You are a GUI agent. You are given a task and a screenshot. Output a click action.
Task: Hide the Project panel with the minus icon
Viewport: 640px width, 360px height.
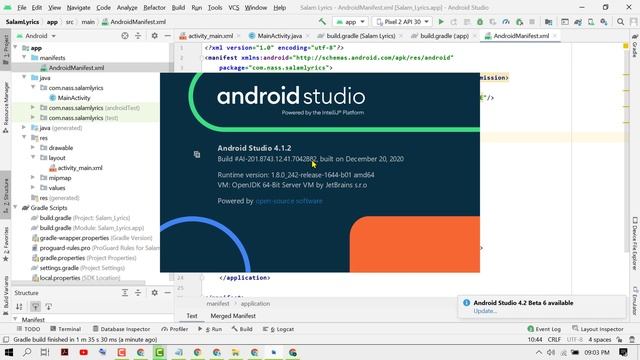pyautogui.click(x=167, y=36)
